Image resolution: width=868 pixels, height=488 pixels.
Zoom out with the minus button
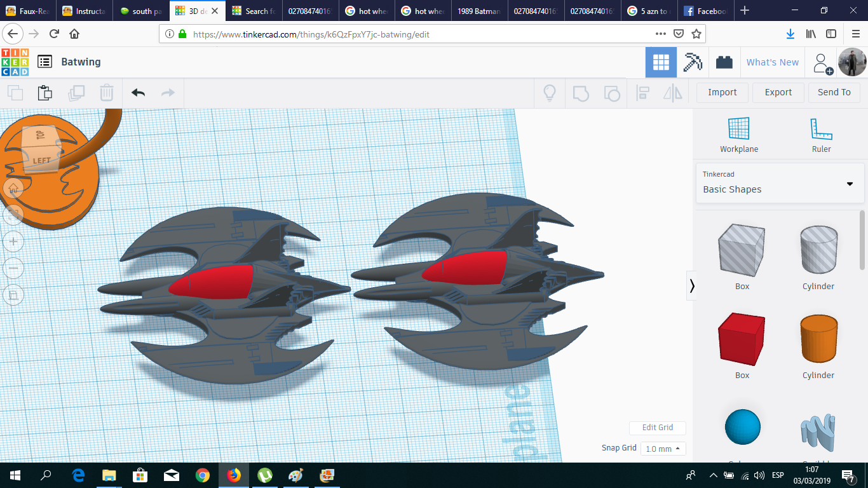[x=13, y=268]
